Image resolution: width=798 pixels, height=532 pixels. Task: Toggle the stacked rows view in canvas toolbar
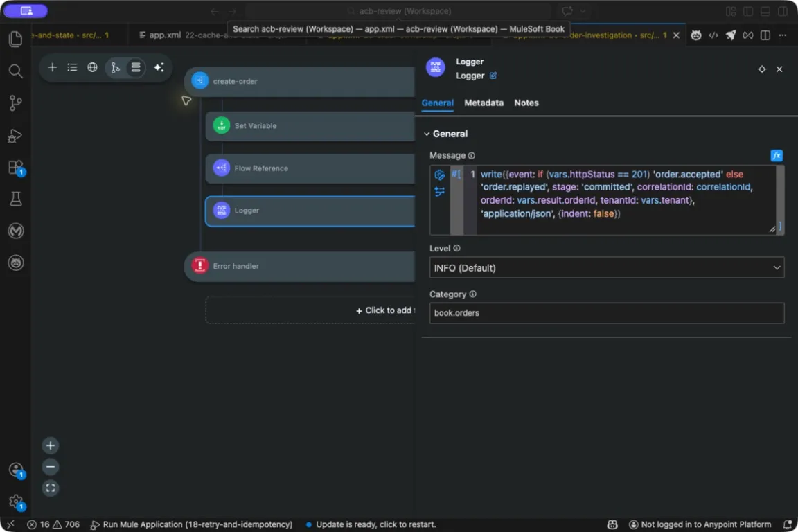135,67
